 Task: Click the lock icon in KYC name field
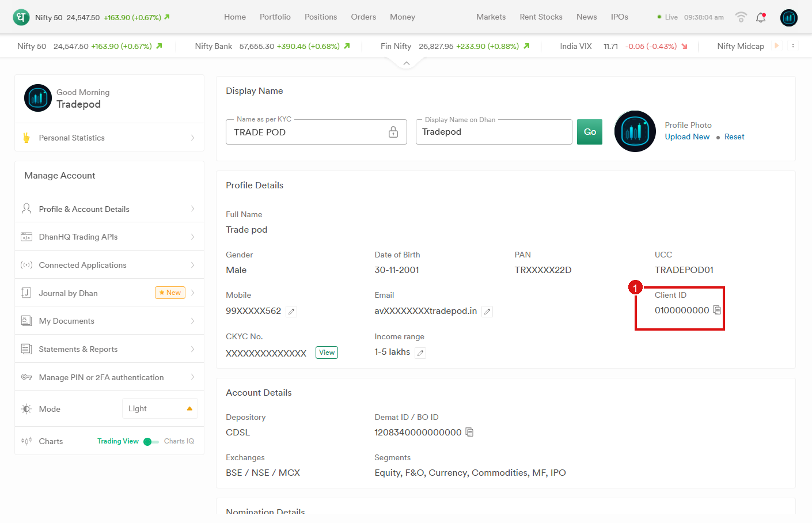(x=393, y=132)
